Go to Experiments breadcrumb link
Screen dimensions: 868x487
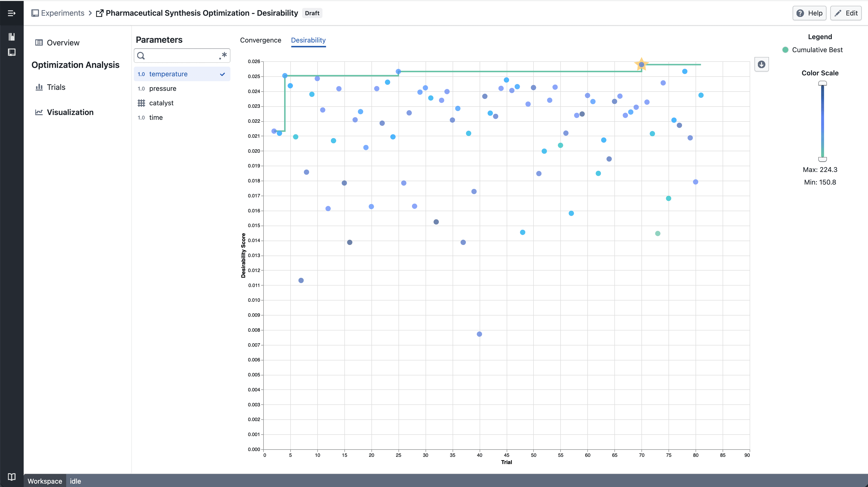coord(63,13)
